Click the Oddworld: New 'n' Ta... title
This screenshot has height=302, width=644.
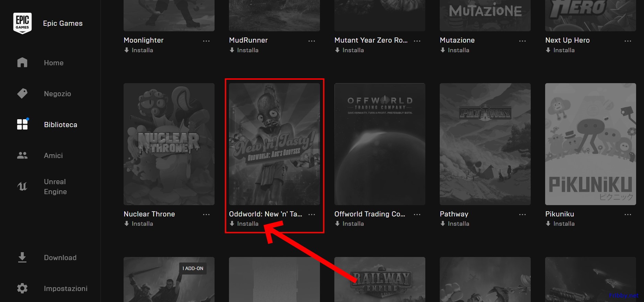tap(266, 214)
